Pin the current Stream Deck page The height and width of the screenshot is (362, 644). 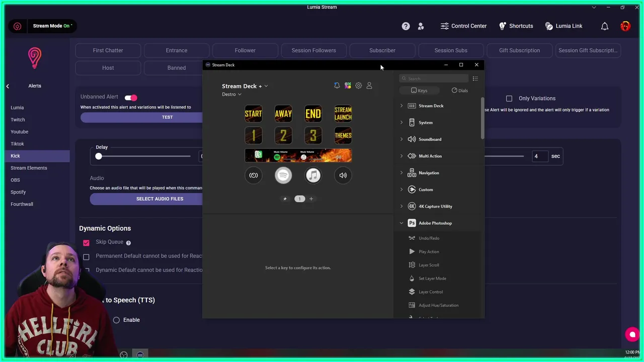pos(285,199)
